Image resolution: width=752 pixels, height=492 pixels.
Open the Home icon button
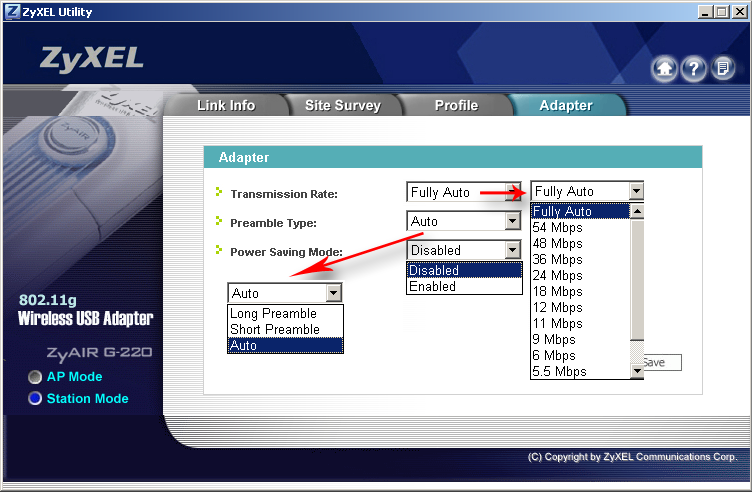664,69
